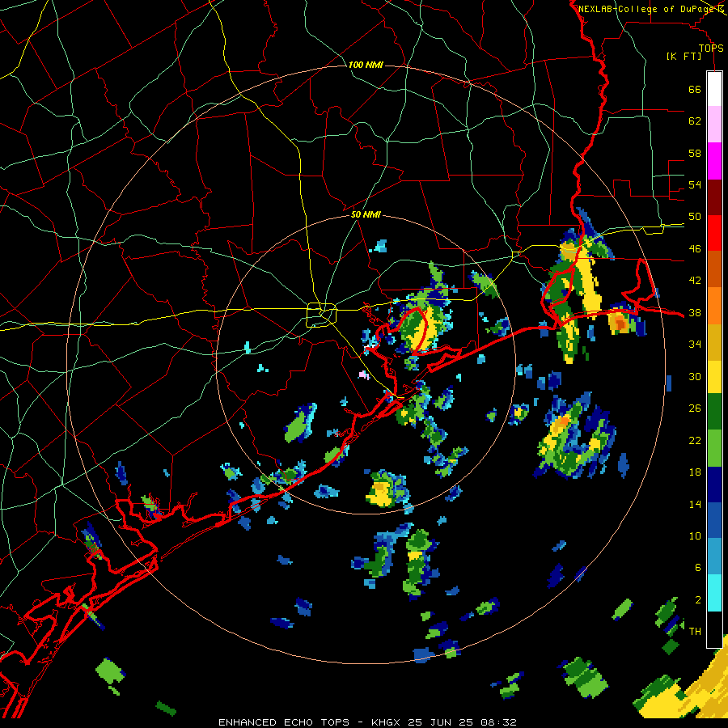Screen dimensions: 728x728
Task: Click the dark green scale swatch
Action: 714,412
